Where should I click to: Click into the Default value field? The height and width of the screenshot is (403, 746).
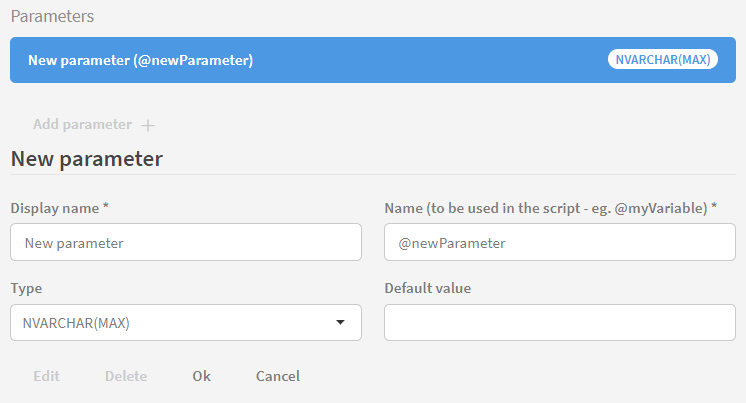coord(559,323)
